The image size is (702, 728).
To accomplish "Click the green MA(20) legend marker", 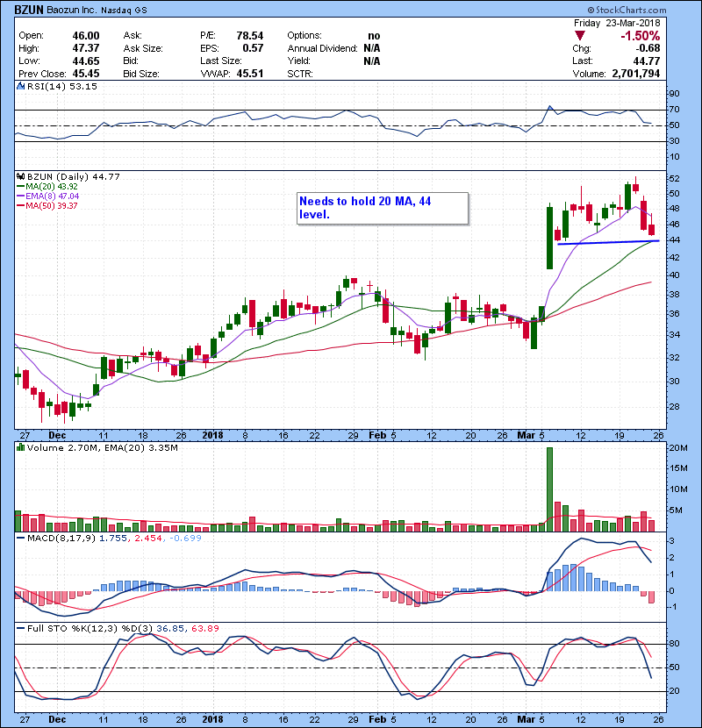I will pyautogui.click(x=21, y=187).
